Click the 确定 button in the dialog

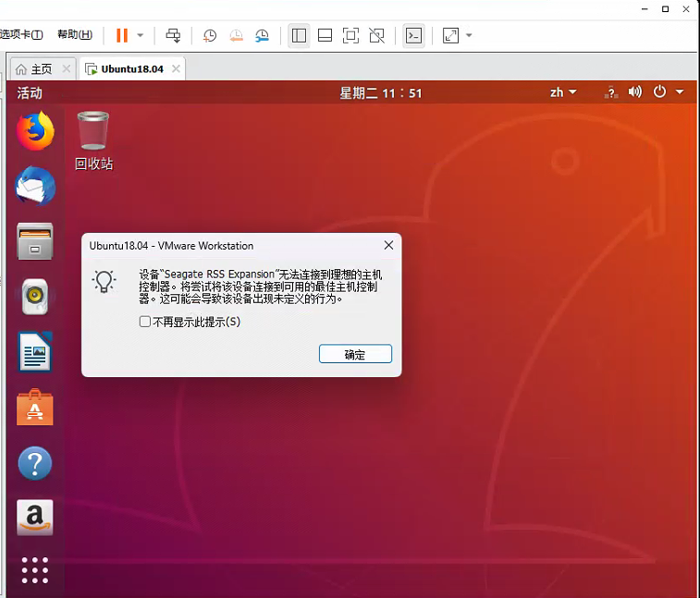355,354
